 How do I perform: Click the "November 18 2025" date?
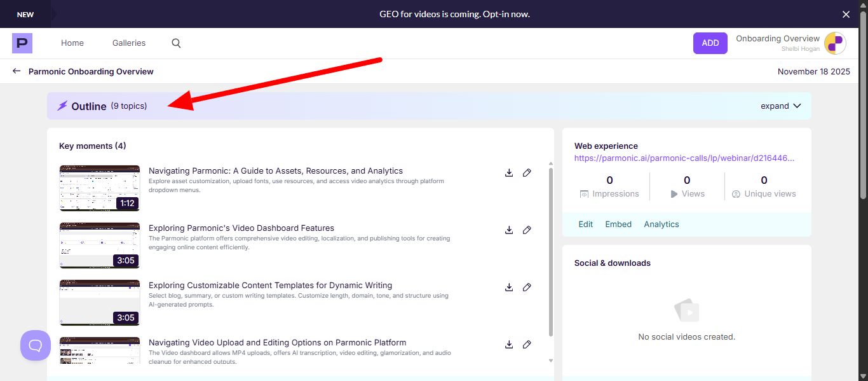click(813, 71)
